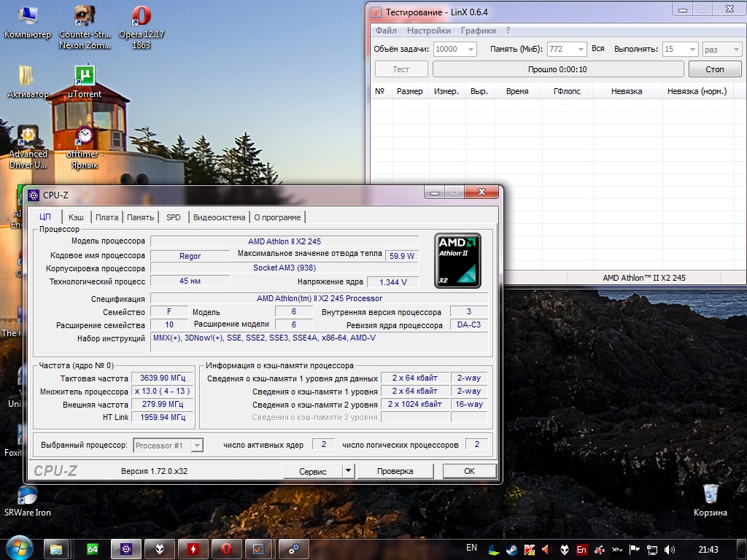
Task: Expand the Сервис arrow dropdown in CPU-Z
Action: pyautogui.click(x=348, y=471)
